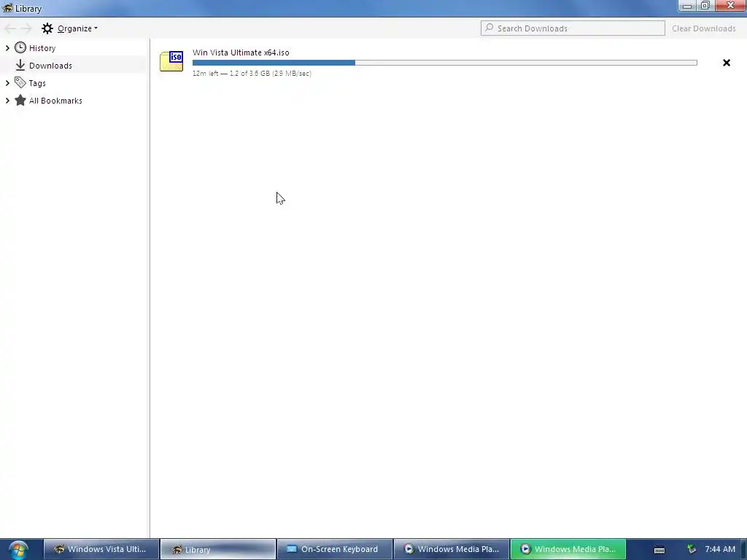Click the 12m left download status text

pyautogui.click(x=252, y=74)
